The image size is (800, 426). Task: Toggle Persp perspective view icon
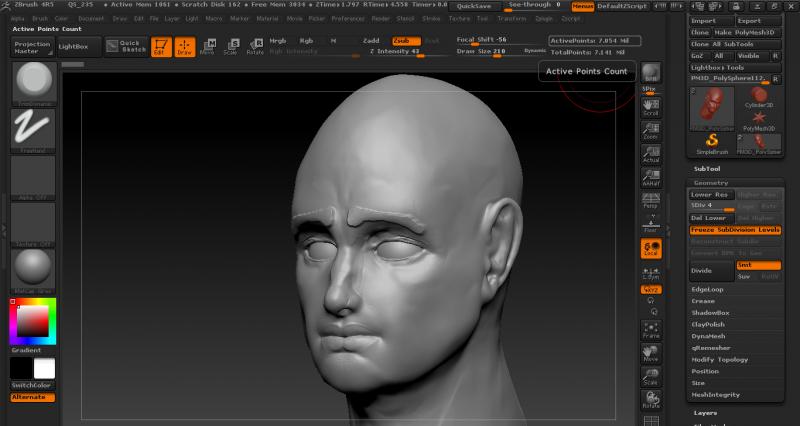[651, 199]
